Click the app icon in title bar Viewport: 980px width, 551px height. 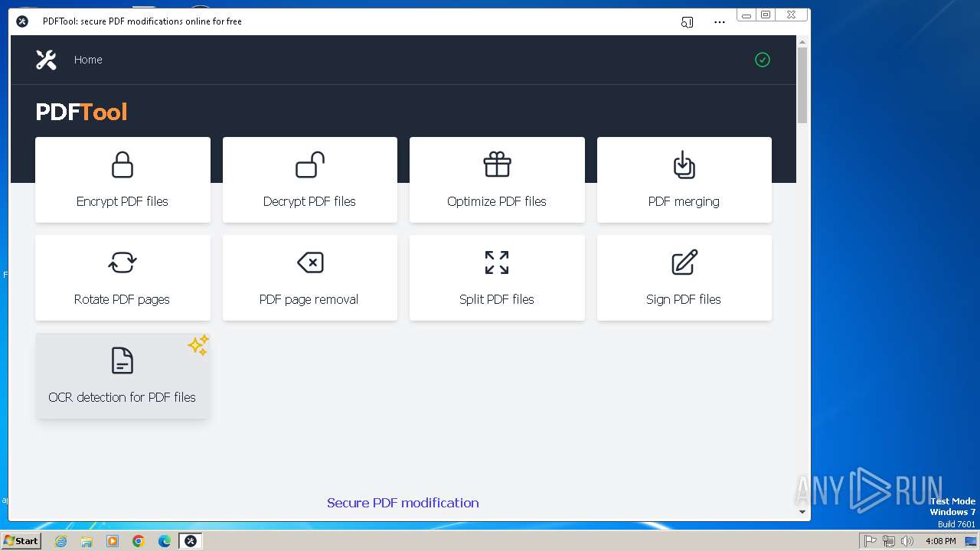click(22, 21)
